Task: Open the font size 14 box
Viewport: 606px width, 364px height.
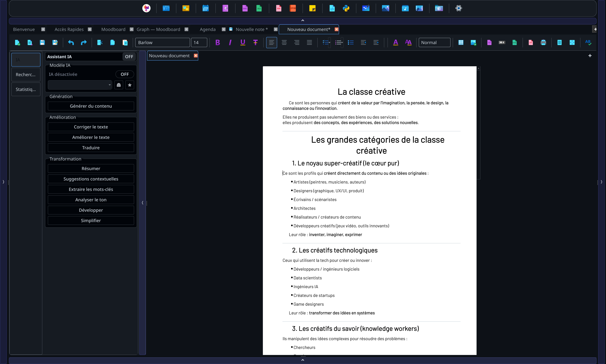Action: [199, 43]
